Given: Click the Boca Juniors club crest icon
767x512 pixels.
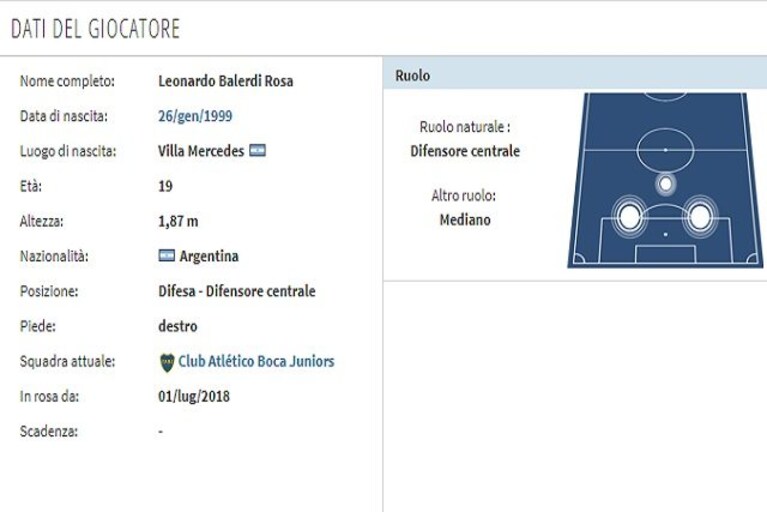Looking at the screenshot, I should pos(167,362).
